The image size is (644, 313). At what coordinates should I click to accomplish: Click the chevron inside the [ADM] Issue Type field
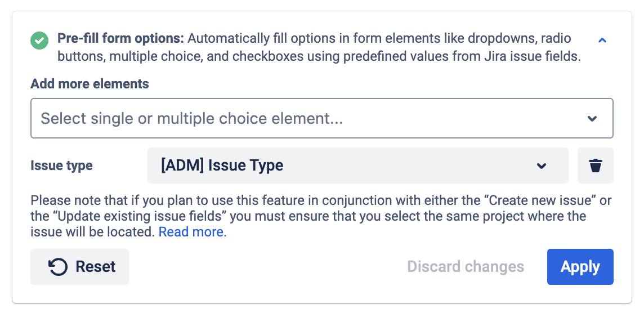click(x=542, y=166)
